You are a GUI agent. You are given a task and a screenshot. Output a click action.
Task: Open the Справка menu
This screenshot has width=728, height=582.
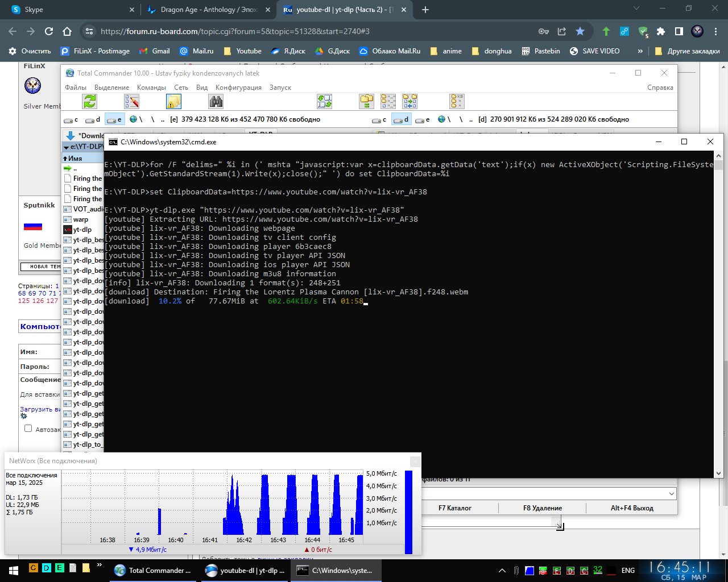(660, 88)
